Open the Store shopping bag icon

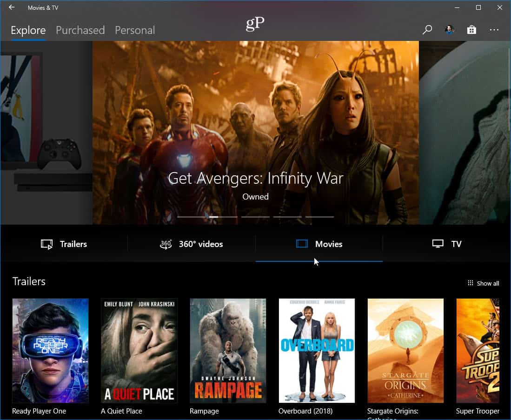(x=471, y=30)
